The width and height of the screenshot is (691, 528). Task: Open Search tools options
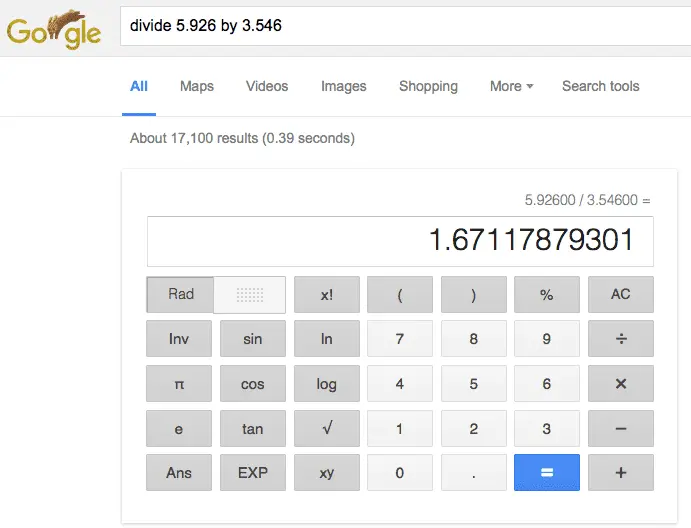(601, 86)
